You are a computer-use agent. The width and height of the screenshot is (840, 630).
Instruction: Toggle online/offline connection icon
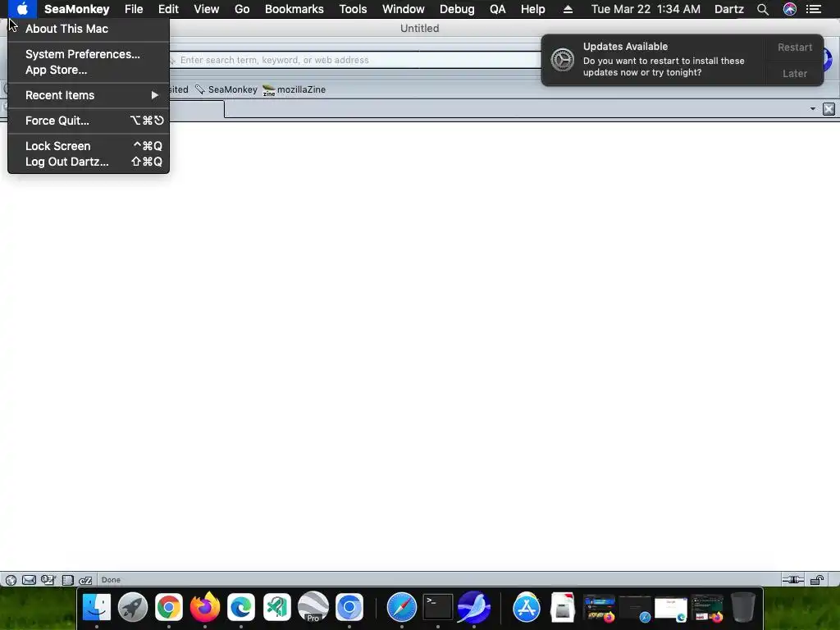tap(792, 580)
